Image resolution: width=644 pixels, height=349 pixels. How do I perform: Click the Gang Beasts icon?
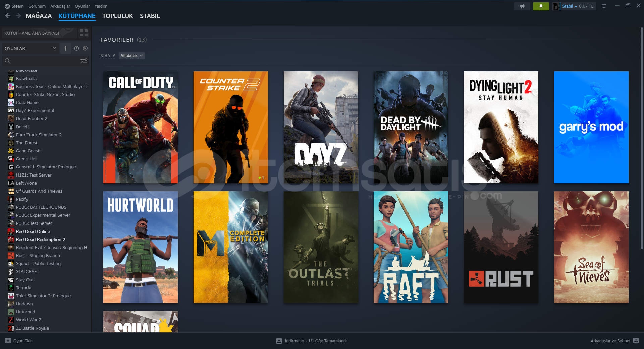click(x=11, y=151)
